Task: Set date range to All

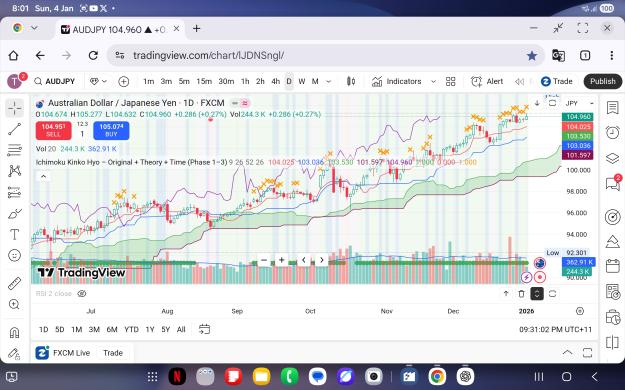Action: coord(181,329)
